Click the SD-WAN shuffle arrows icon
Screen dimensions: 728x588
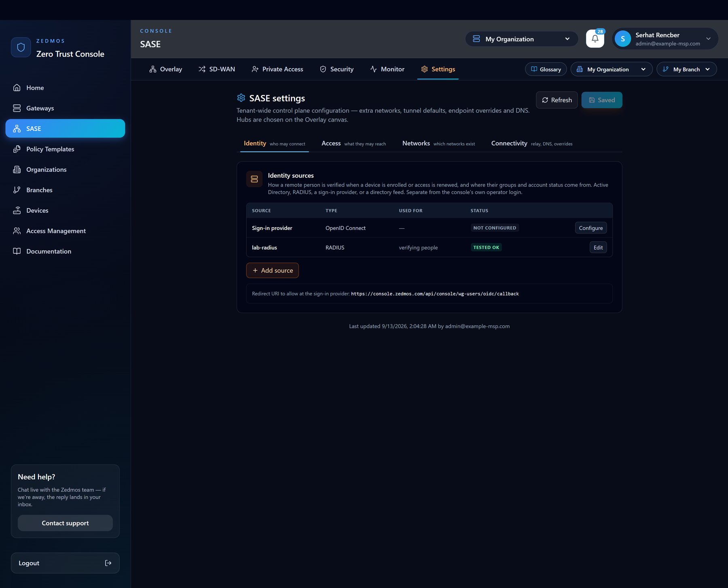(x=202, y=69)
